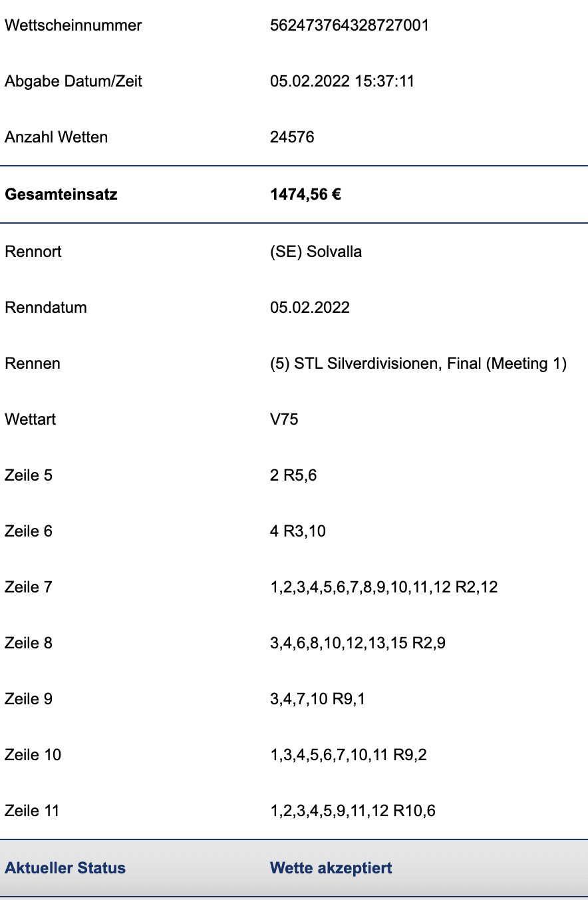Click the Wettart value V75

coord(284,419)
